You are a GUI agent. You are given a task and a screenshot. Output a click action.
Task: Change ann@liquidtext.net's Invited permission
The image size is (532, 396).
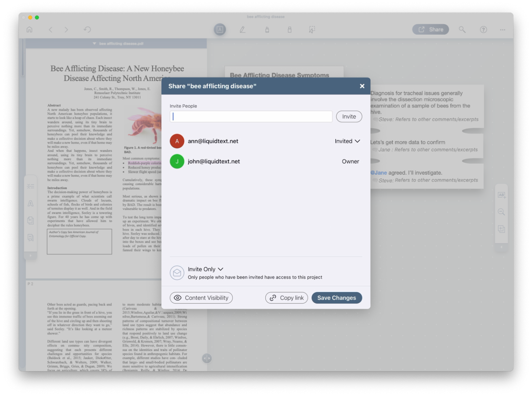347,141
